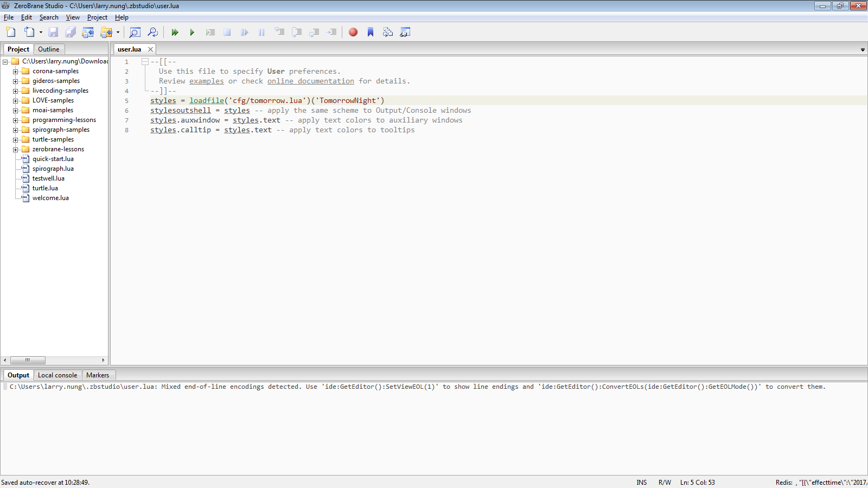Save all open documents
The image size is (868, 488).
pyautogui.click(x=71, y=32)
